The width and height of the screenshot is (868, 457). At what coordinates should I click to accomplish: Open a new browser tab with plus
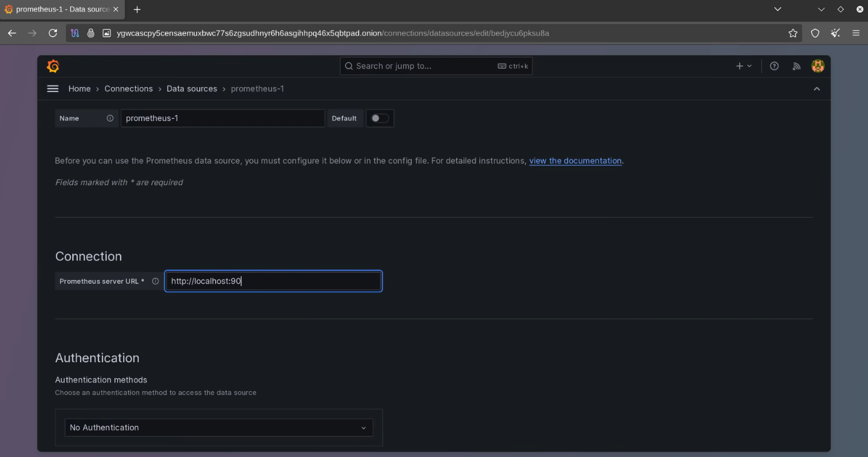[137, 9]
